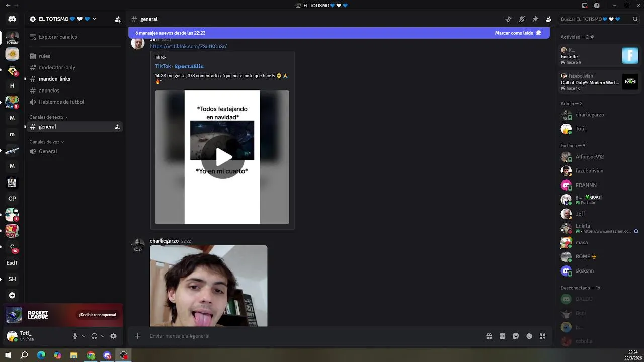Open headphone output options arrow

pyautogui.click(x=103, y=336)
